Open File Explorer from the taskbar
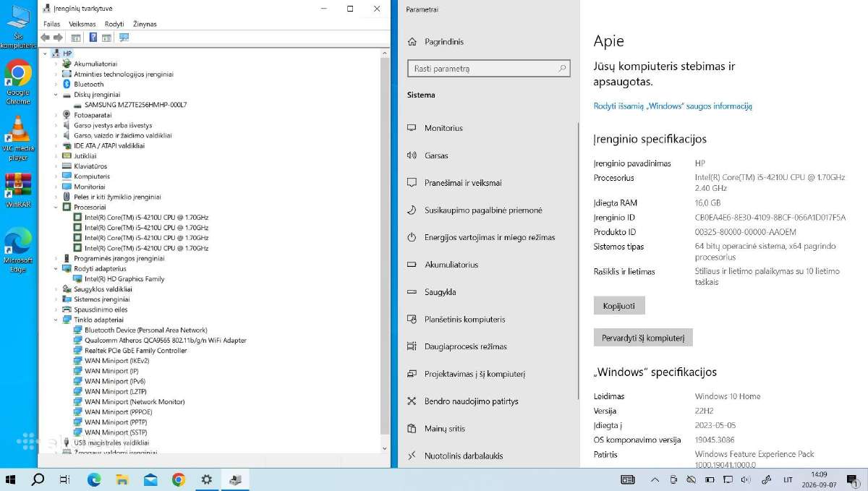This screenshot has width=868, height=491. 122,479
